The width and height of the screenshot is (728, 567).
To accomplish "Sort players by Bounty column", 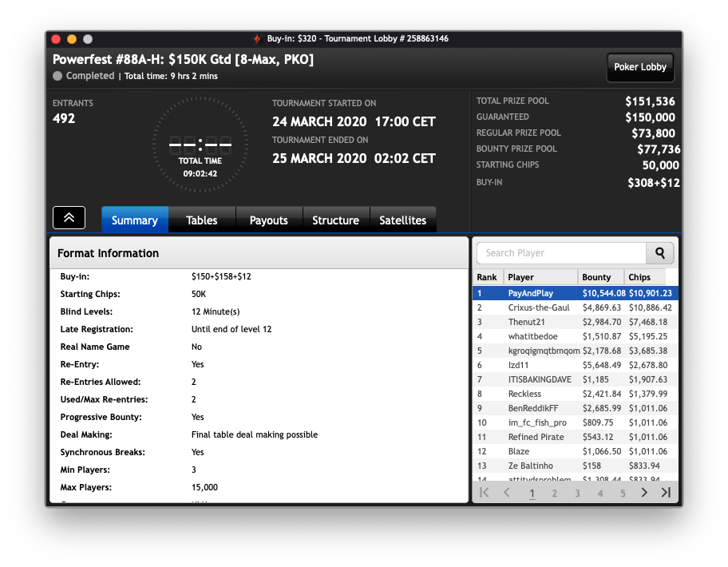I will point(601,277).
